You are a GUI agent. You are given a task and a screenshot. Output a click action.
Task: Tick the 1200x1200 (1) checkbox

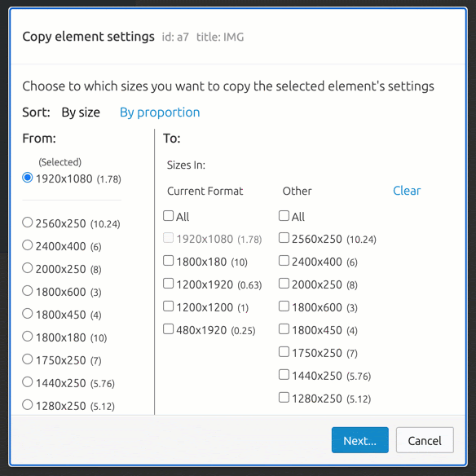click(168, 306)
